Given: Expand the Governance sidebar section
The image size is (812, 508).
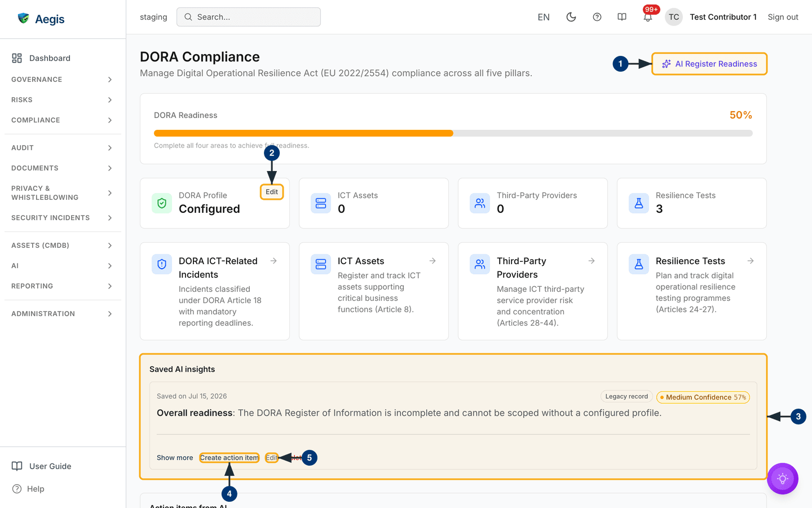Looking at the screenshot, I should coord(63,80).
